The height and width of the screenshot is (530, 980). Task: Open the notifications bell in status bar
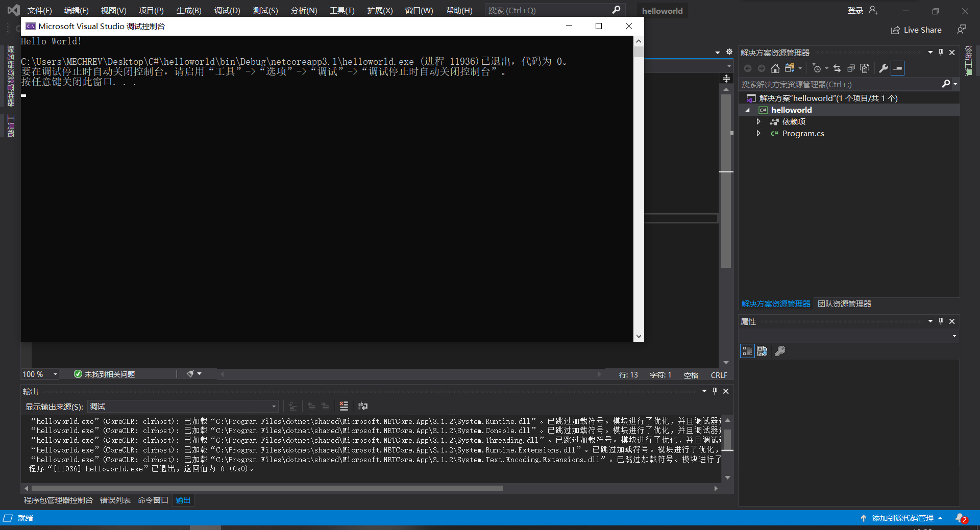[960, 518]
